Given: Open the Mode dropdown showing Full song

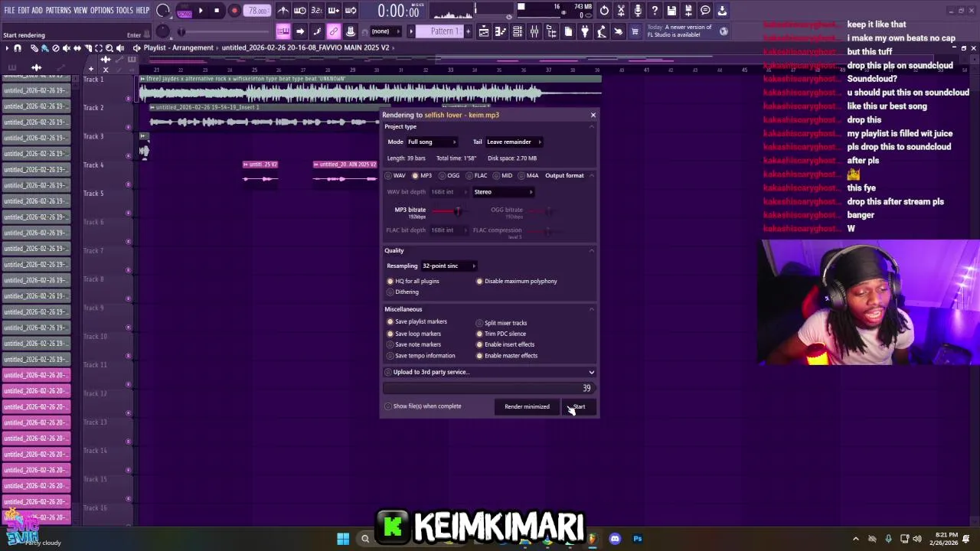Looking at the screenshot, I should click(432, 142).
